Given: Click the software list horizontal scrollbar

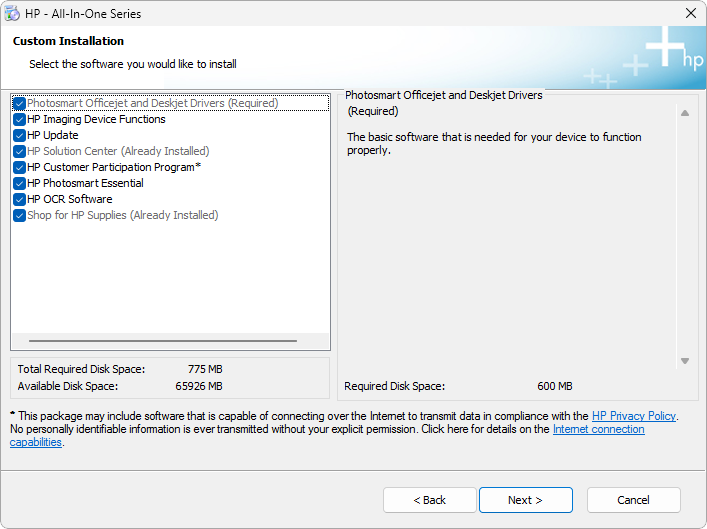Looking at the screenshot, I should (163, 341).
